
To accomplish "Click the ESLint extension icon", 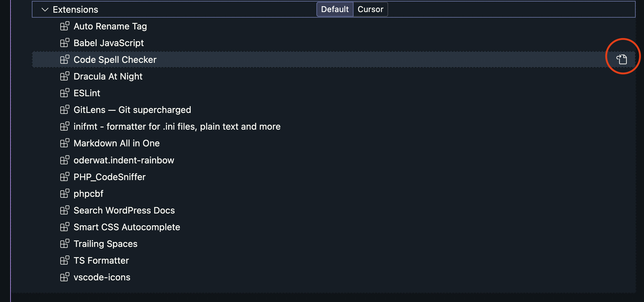I will point(65,93).
